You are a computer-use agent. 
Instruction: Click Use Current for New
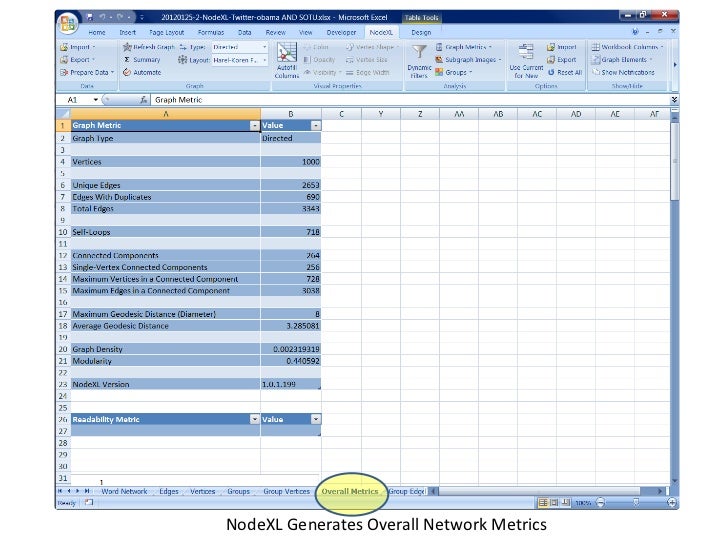[526, 61]
